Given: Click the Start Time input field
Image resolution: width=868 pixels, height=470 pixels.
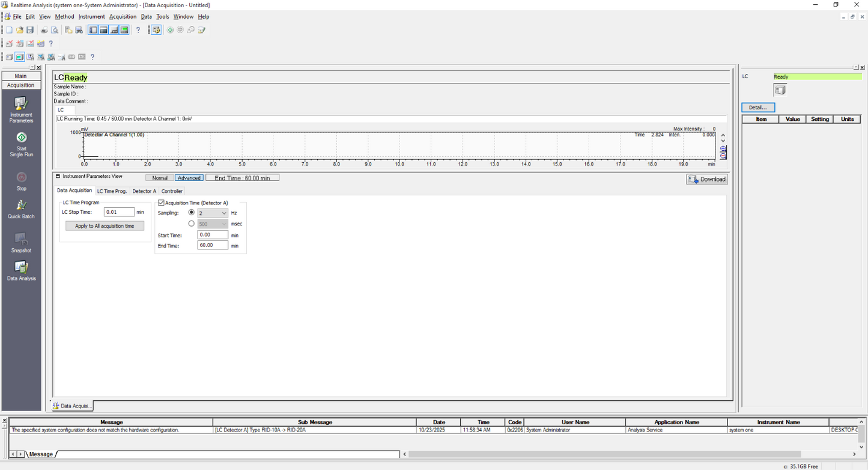Looking at the screenshot, I should [x=213, y=235].
